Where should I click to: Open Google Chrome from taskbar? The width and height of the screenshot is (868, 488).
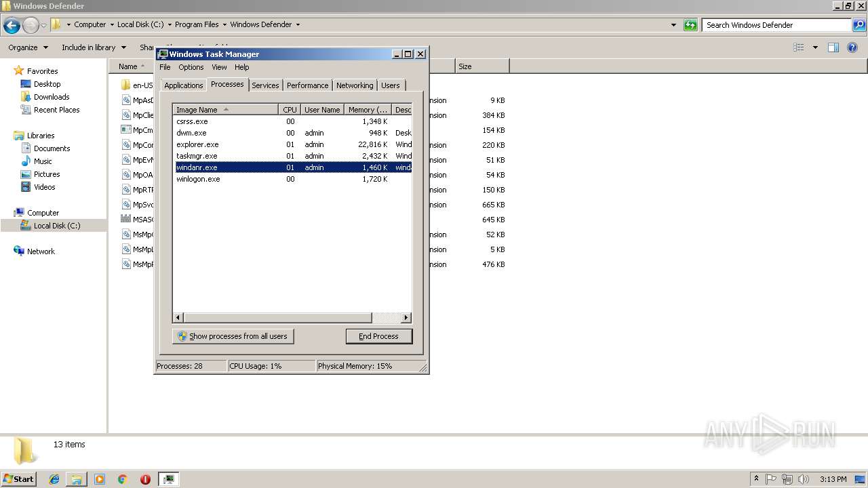[123, 479]
